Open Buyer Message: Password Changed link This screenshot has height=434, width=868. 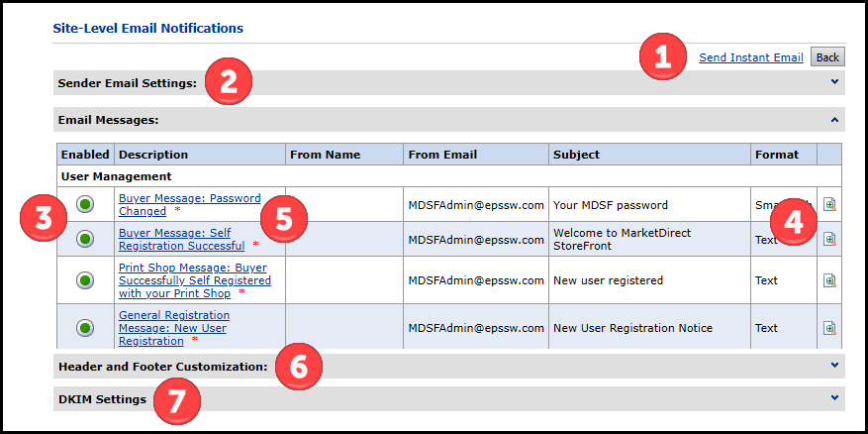pyautogui.click(x=189, y=198)
